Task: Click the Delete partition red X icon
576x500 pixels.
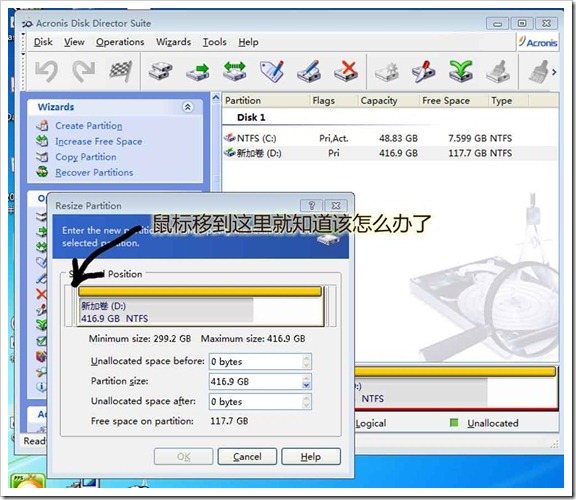Action: [x=346, y=71]
